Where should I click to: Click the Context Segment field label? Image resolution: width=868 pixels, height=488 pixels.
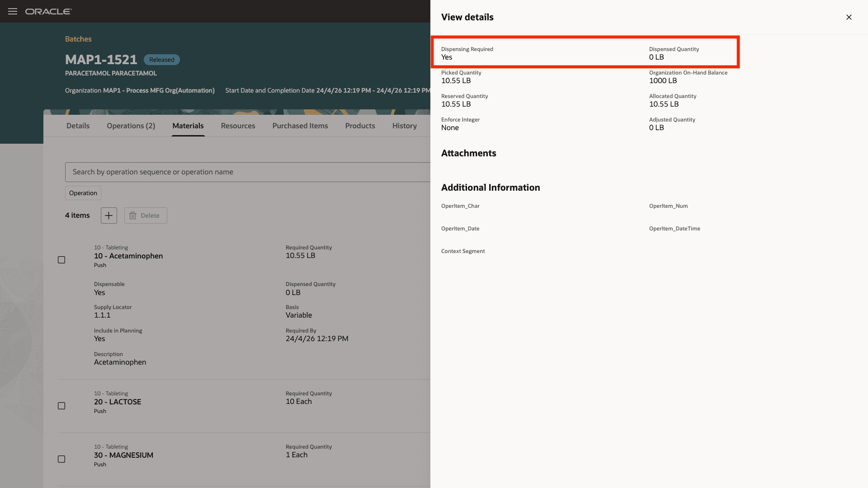(x=463, y=251)
